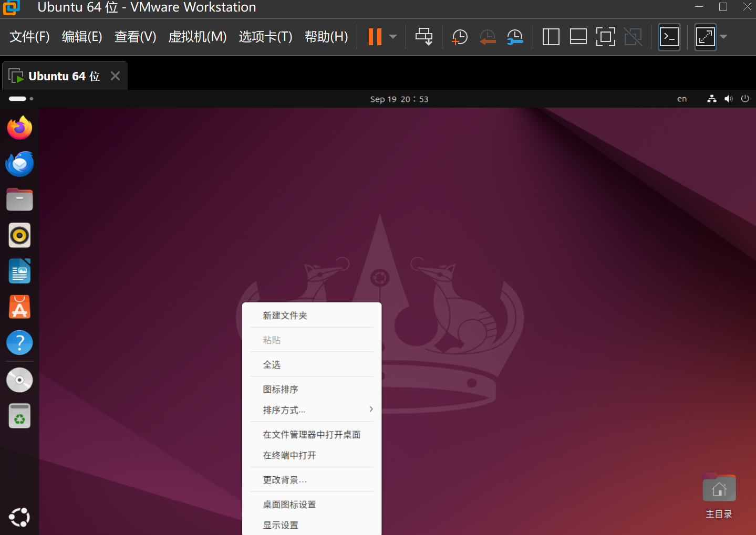Open the fullscreen button dropdown arrow
756x535 pixels.
point(724,37)
